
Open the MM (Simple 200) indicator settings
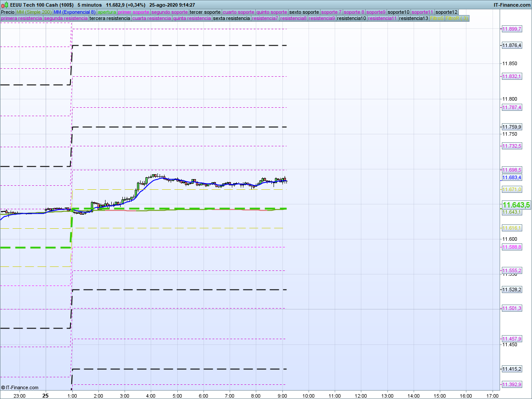[34, 12]
